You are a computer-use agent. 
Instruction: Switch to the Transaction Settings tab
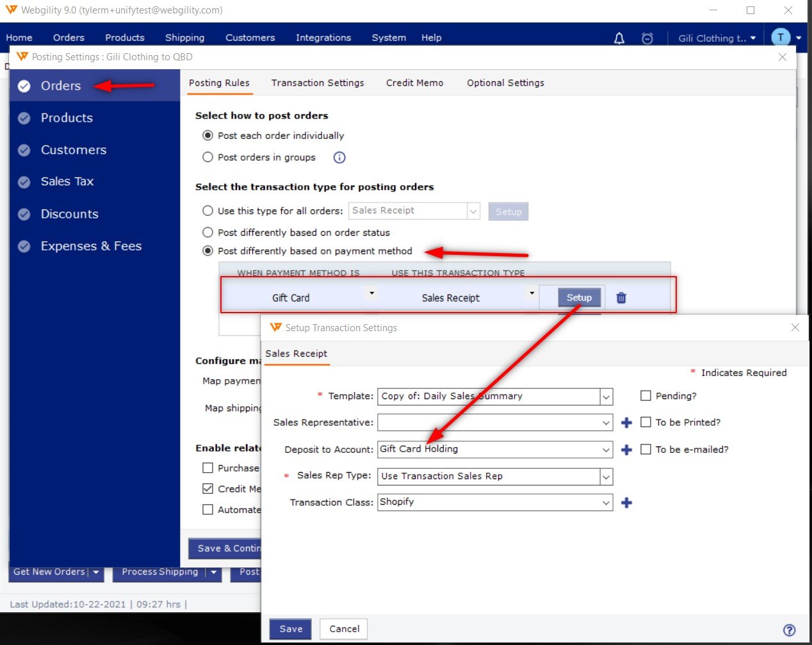[x=318, y=83]
